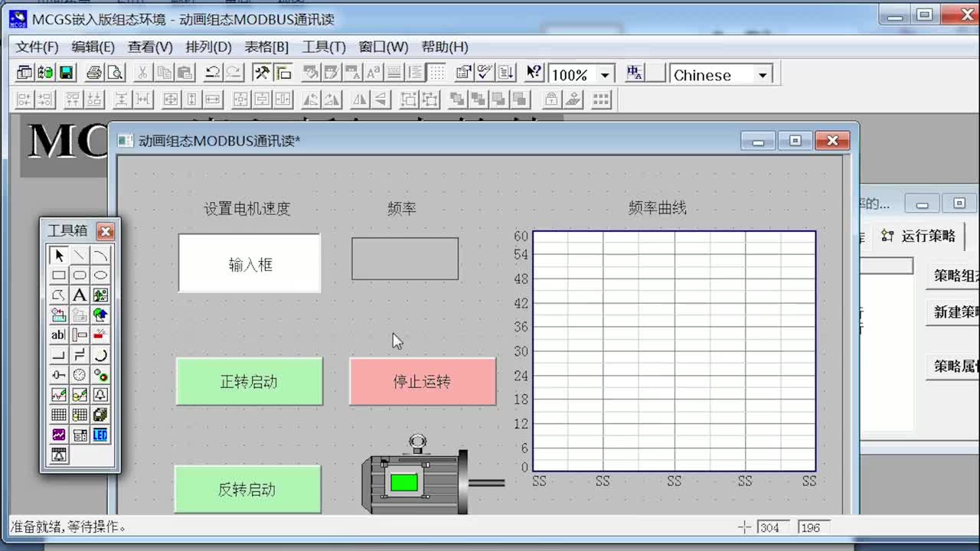Click the 策略组态 button in background window
Image resolution: width=980 pixels, height=551 pixels.
coord(953,276)
